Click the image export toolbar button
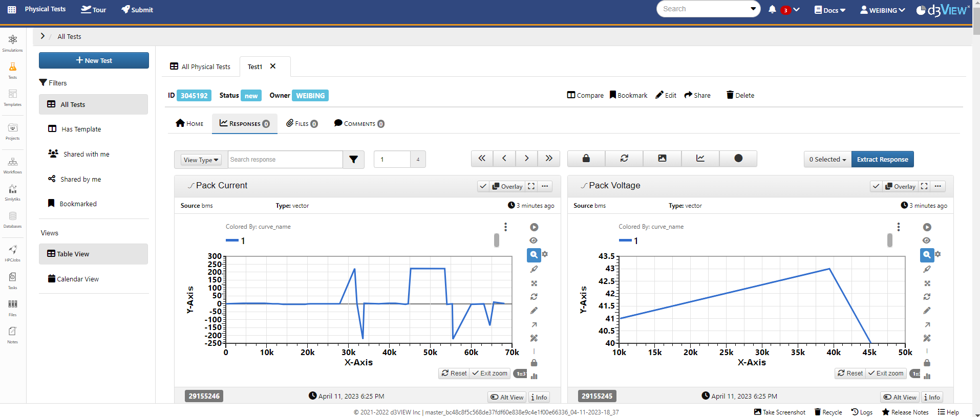The image size is (980, 417). click(662, 159)
